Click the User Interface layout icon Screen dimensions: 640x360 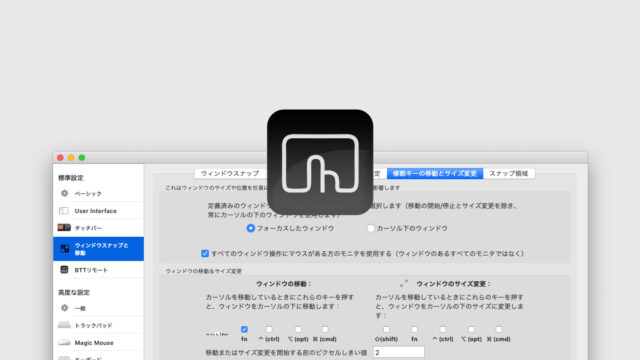coord(64,211)
